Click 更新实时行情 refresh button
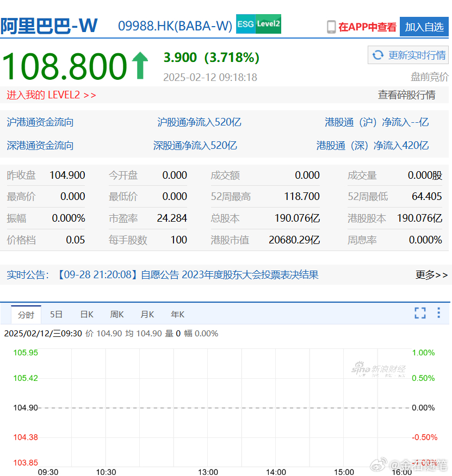 coord(408,55)
